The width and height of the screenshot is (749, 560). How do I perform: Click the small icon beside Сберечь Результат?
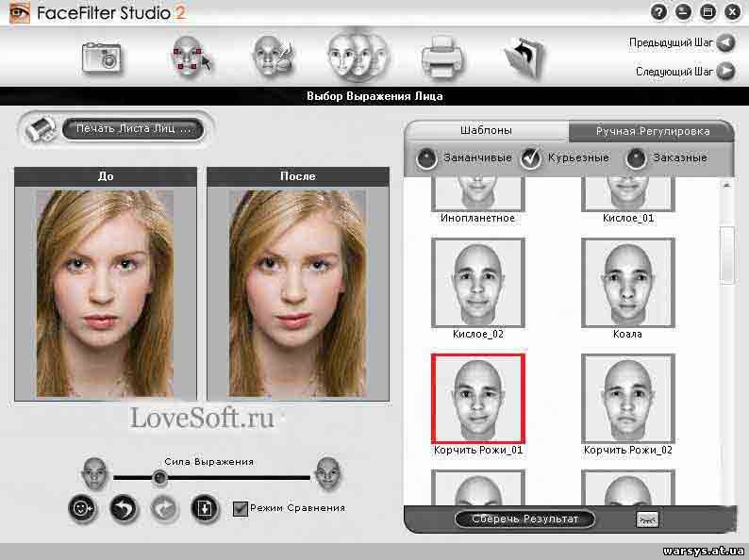click(x=647, y=519)
